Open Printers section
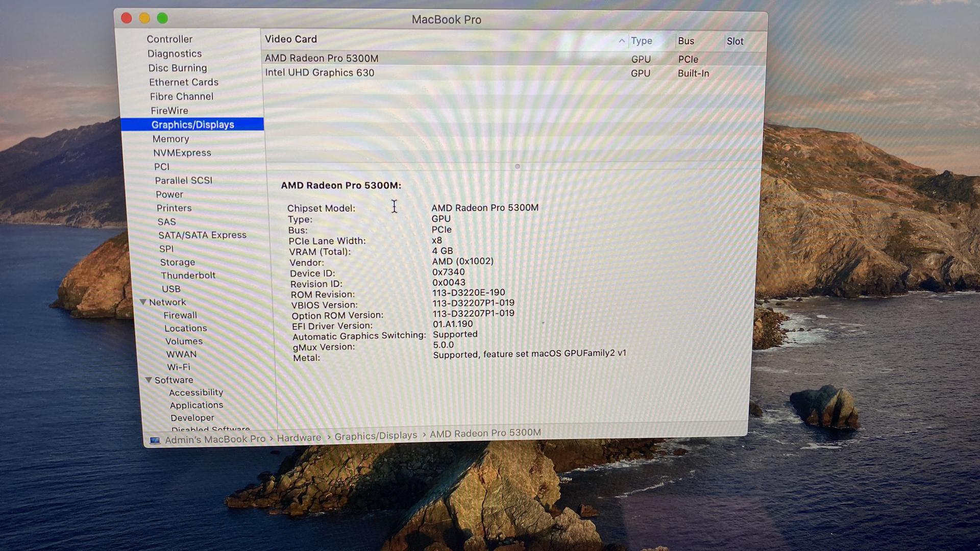 pos(174,208)
